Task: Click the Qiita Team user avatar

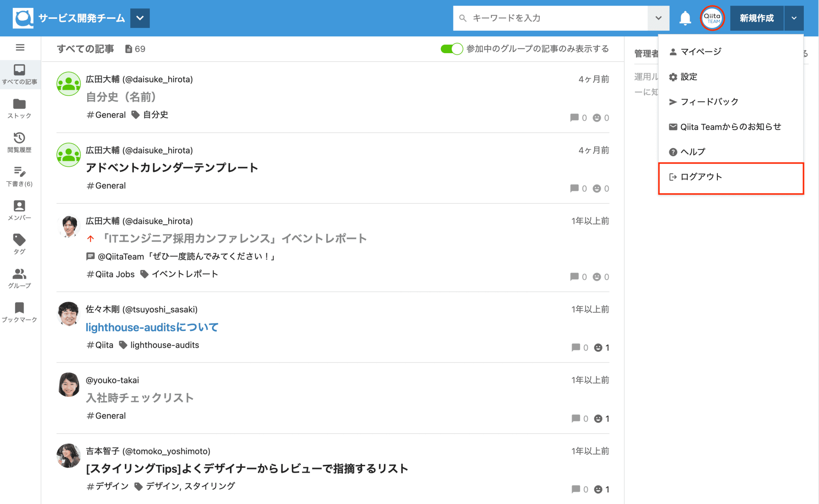Action: (712, 18)
